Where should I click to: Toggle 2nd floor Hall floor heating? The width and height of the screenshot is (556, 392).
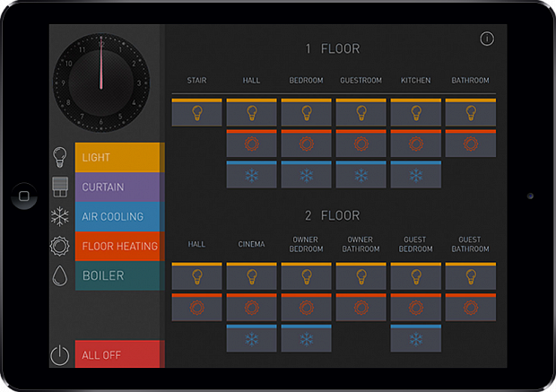[196, 307]
